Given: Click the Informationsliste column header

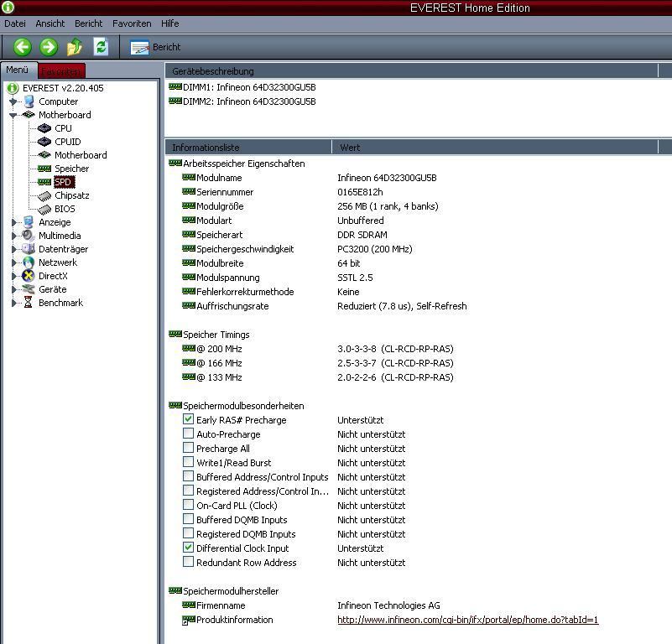Looking at the screenshot, I should click(248, 148).
